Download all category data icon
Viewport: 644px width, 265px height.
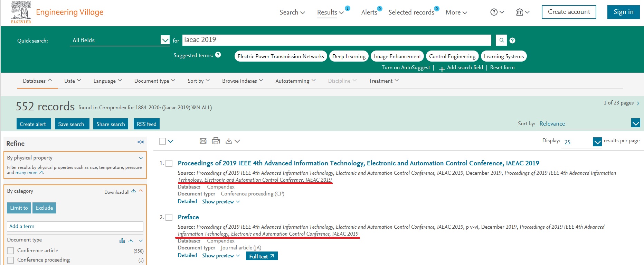pyautogui.click(x=133, y=191)
